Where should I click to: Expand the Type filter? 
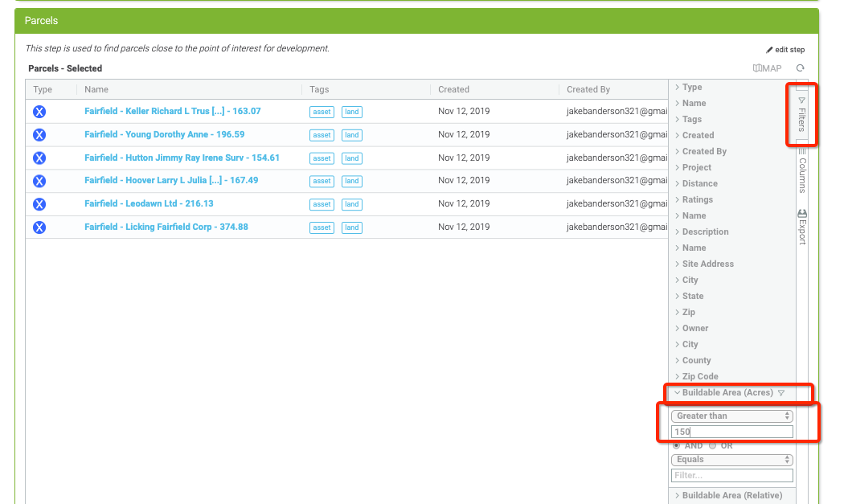pos(688,87)
